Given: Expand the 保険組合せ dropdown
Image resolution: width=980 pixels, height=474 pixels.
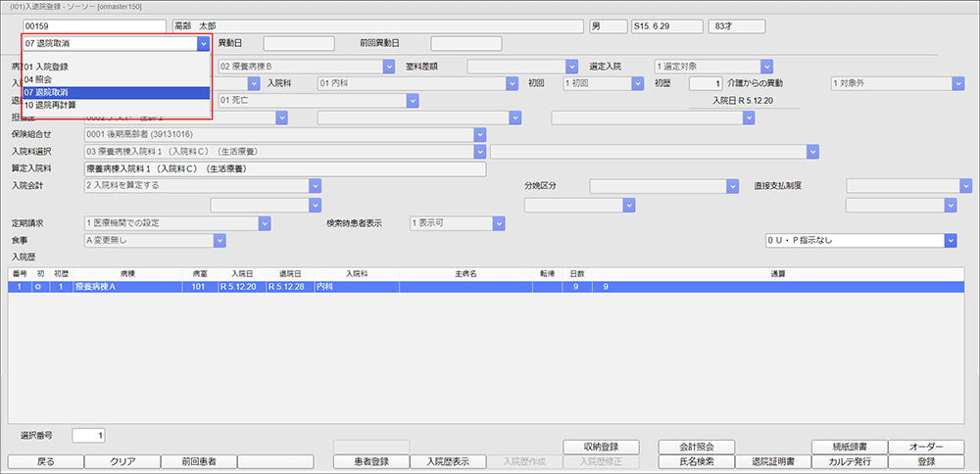Looking at the screenshot, I should tap(479, 134).
